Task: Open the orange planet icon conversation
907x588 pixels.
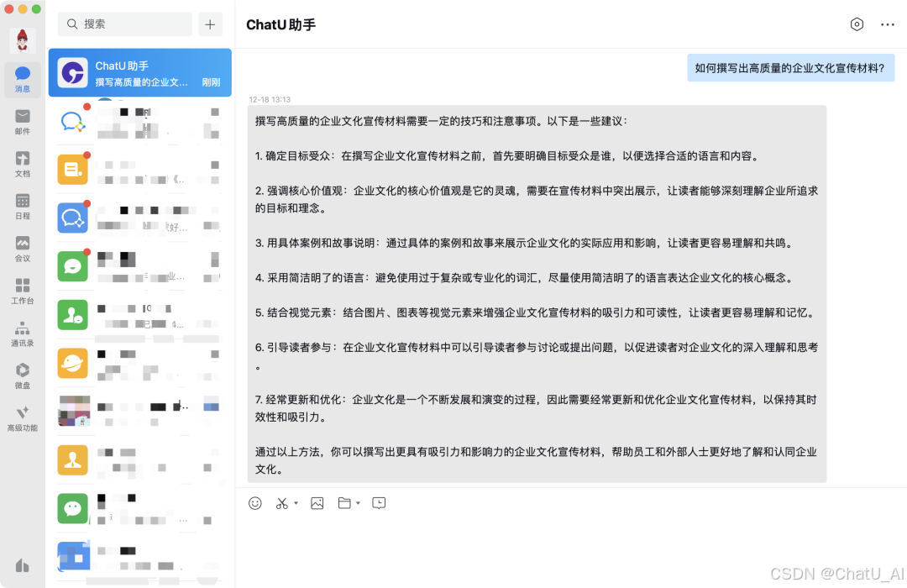Action: click(140, 363)
